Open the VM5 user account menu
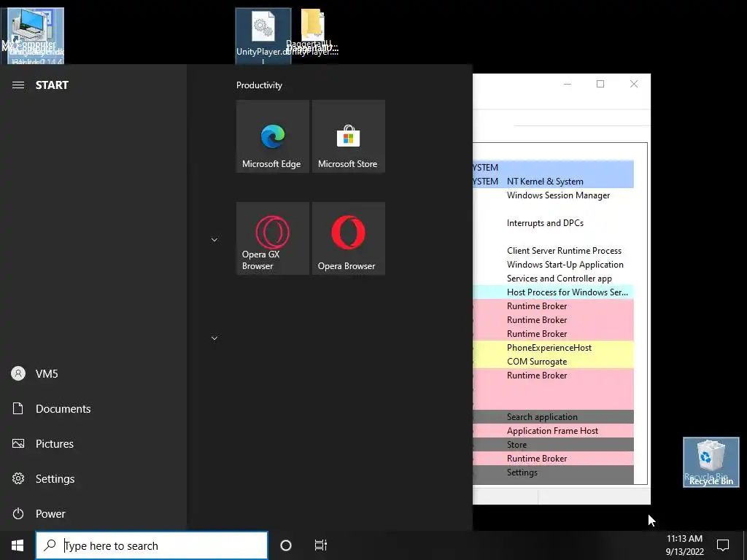The width and height of the screenshot is (747, 560). (x=93, y=373)
